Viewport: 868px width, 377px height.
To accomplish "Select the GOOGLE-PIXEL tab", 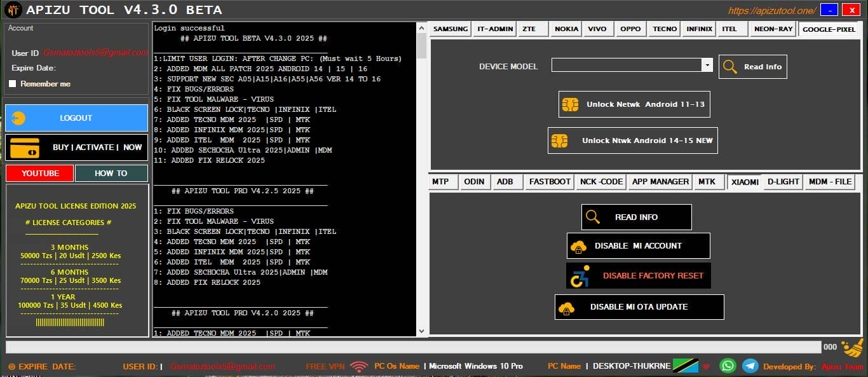I will [829, 29].
